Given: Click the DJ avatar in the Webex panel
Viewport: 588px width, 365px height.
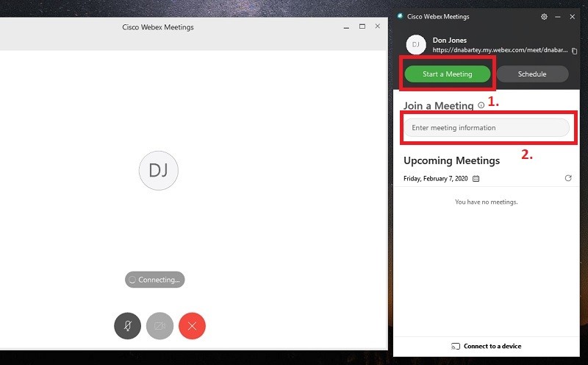Looking at the screenshot, I should click(x=416, y=45).
